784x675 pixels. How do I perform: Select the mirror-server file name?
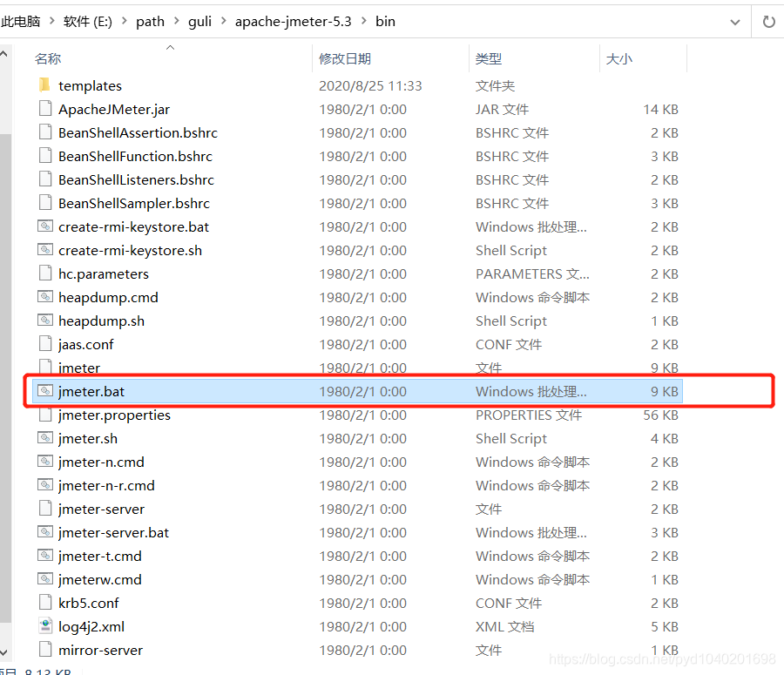pyautogui.click(x=100, y=650)
